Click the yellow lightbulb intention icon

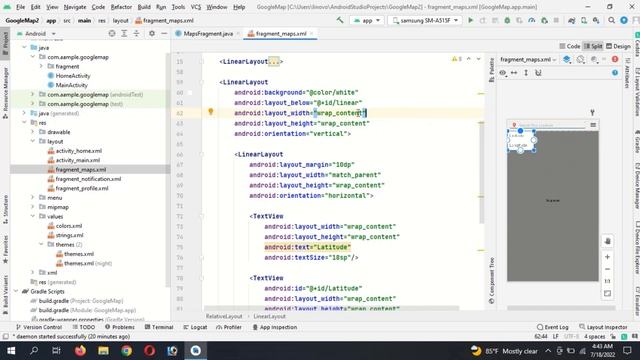coord(211,111)
